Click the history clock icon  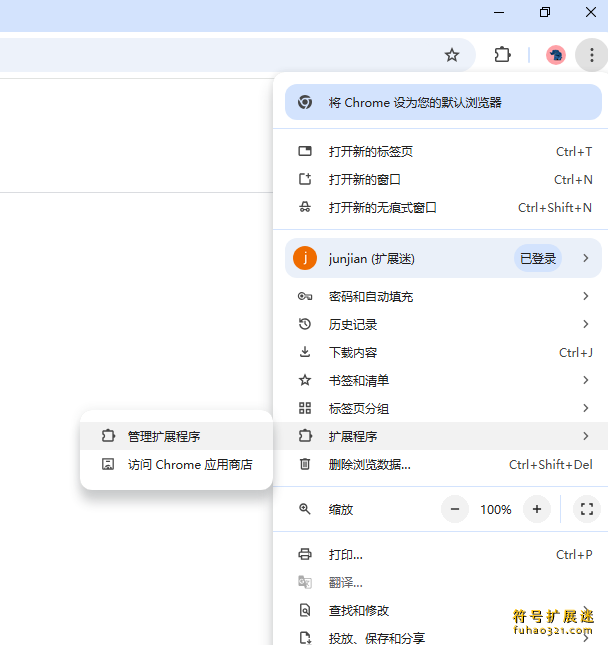point(305,324)
